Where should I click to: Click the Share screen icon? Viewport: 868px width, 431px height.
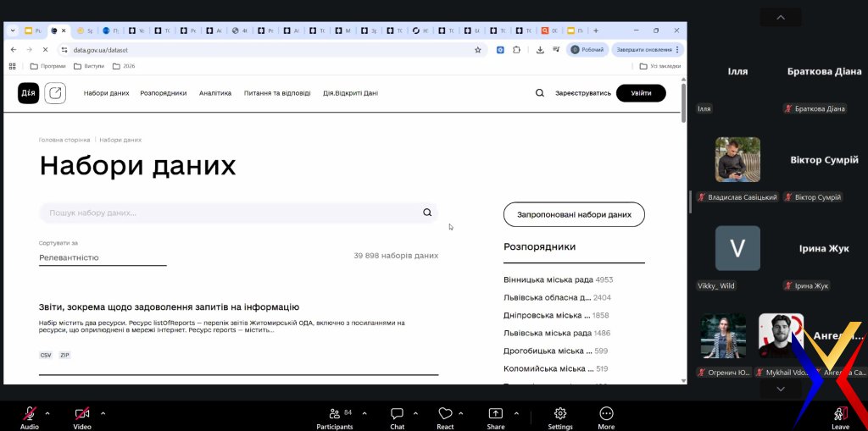pyautogui.click(x=496, y=414)
